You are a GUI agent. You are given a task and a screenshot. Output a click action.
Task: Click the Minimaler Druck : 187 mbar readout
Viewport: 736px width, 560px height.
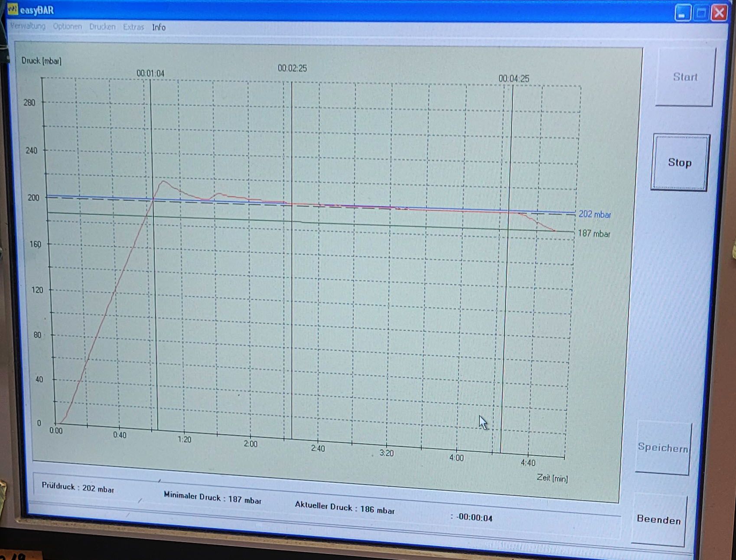212,498
